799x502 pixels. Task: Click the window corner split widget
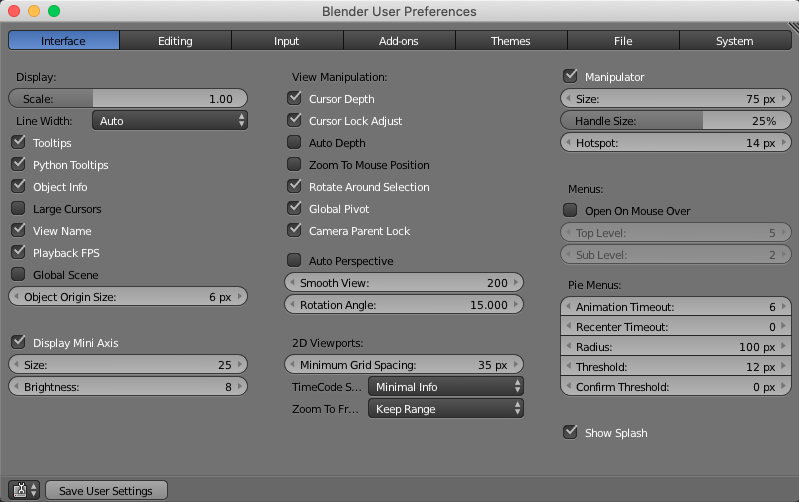pyautogui.click(x=793, y=27)
